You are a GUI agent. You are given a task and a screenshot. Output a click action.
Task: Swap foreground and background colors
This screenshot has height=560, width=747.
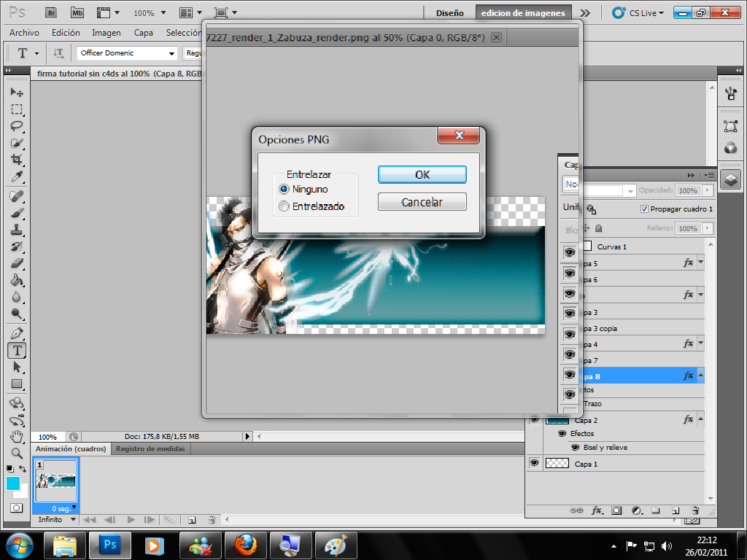click(23, 469)
